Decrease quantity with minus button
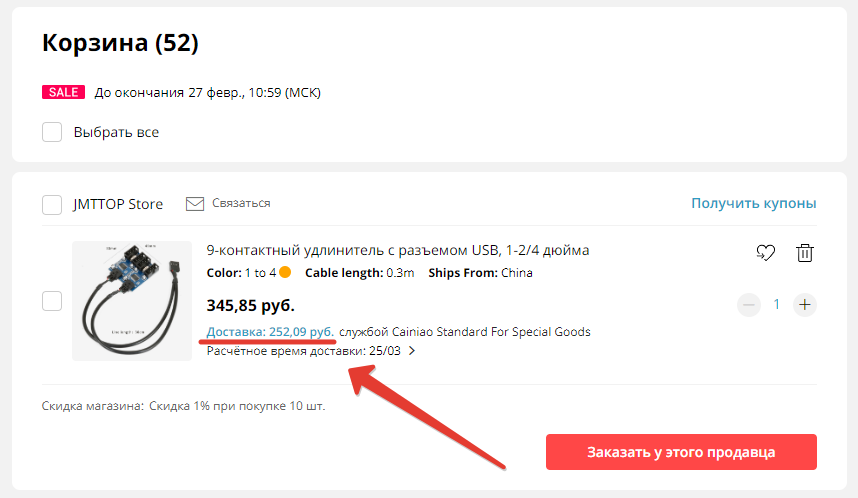The image size is (858, 498). click(748, 305)
